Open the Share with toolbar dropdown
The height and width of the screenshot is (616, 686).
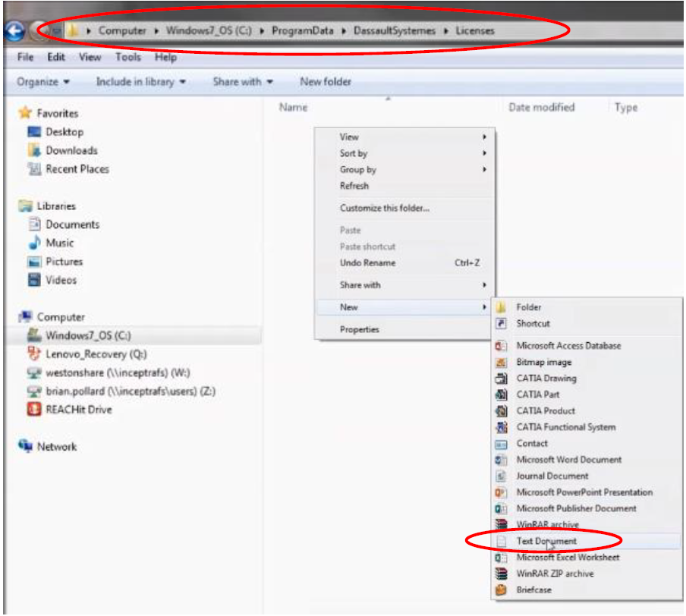(x=243, y=81)
